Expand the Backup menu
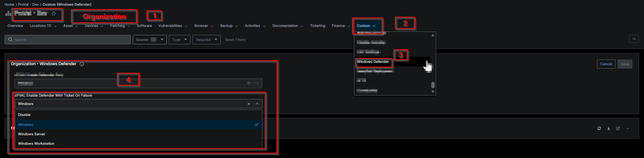Image resolution: width=644 pixels, height=158 pixels. [229, 26]
